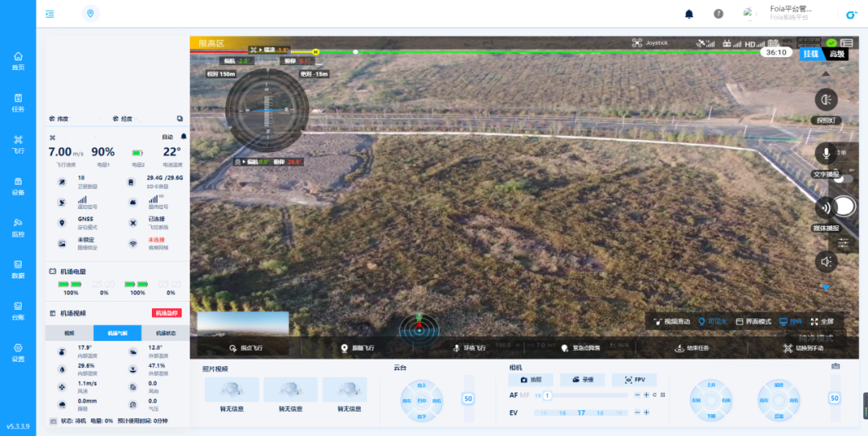The height and width of the screenshot is (436, 868).
Task: Copy coordinates using the copy icon
Action: (x=179, y=118)
